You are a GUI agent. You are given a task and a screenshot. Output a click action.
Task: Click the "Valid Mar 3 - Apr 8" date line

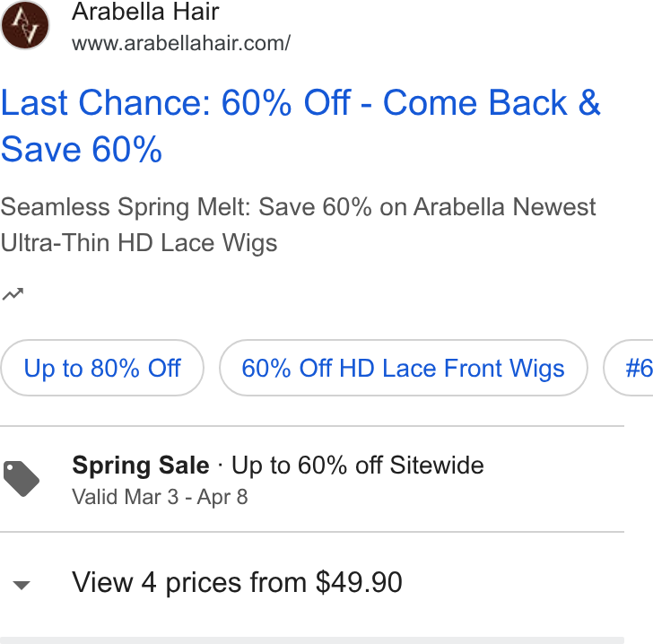(x=160, y=497)
